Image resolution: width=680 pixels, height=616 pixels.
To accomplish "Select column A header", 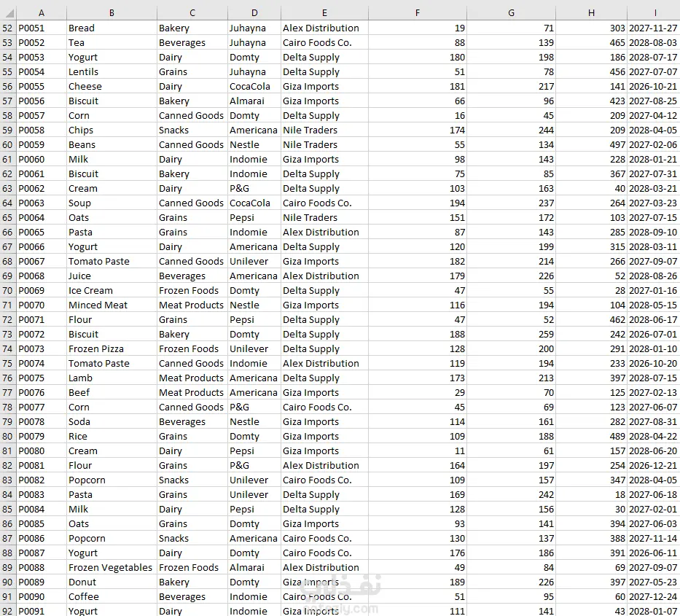I will pyautogui.click(x=42, y=13).
